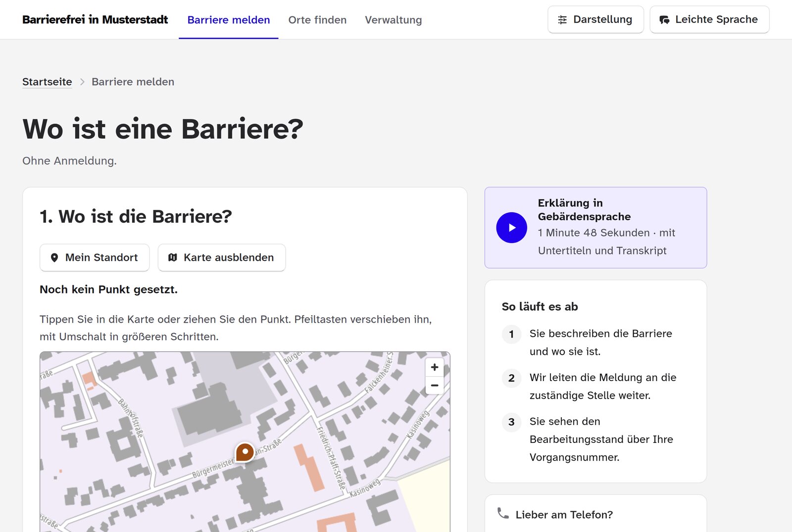
Task: Click the Startseite breadcrumb link
Action: 47,82
